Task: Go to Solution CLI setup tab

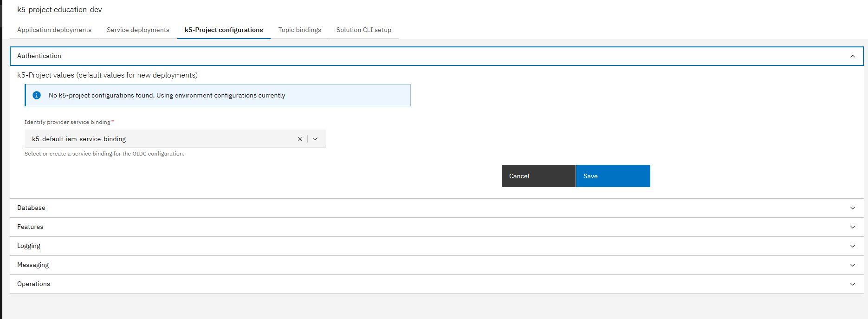Action: [x=363, y=30]
